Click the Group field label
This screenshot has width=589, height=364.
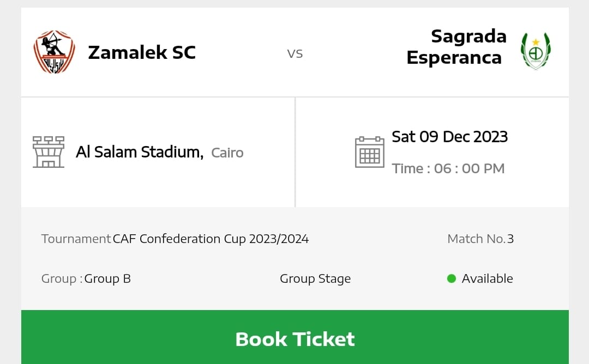point(61,278)
